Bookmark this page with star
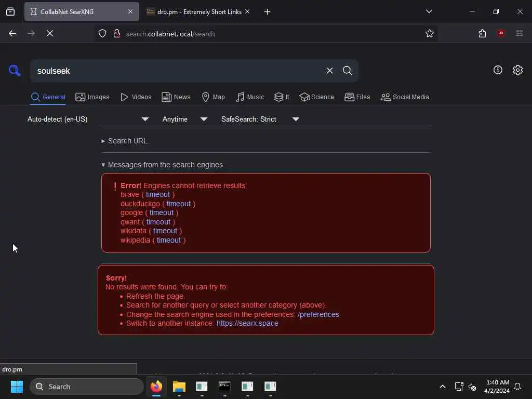Image resolution: width=532 pixels, height=399 pixels. (x=430, y=33)
